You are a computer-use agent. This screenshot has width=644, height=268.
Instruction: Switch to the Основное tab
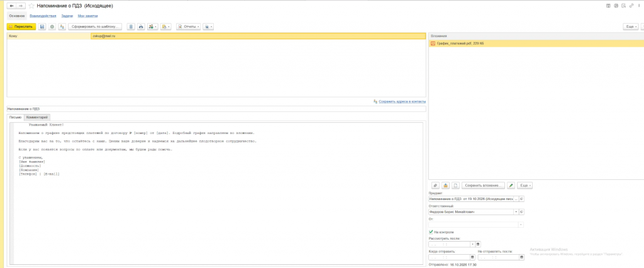pos(17,16)
